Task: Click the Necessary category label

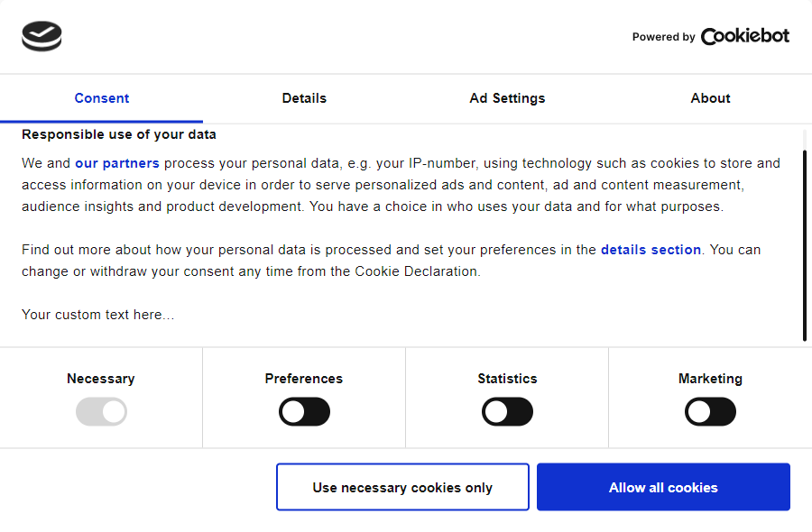Action: pyautogui.click(x=101, y=379)
